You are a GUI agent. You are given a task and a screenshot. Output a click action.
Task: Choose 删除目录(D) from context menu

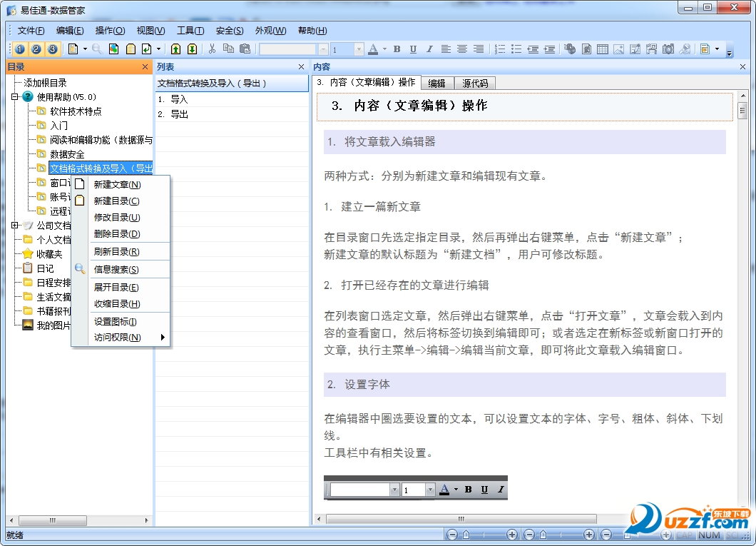[x=121, y=234]
